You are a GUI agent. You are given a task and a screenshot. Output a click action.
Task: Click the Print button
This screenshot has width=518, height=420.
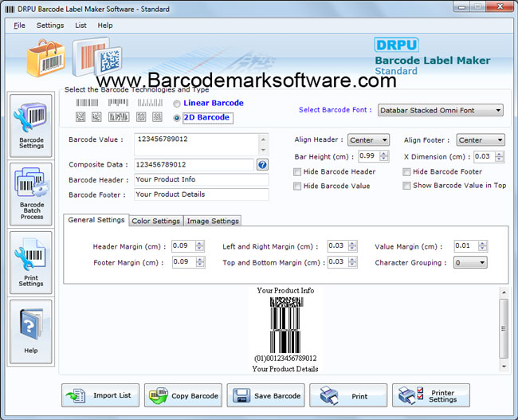348,395
